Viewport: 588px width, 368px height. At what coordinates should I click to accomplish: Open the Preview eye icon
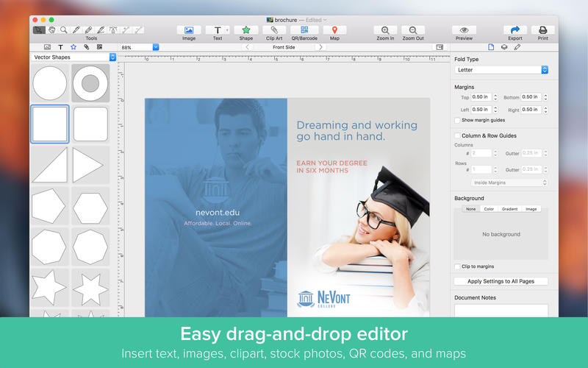464,30
